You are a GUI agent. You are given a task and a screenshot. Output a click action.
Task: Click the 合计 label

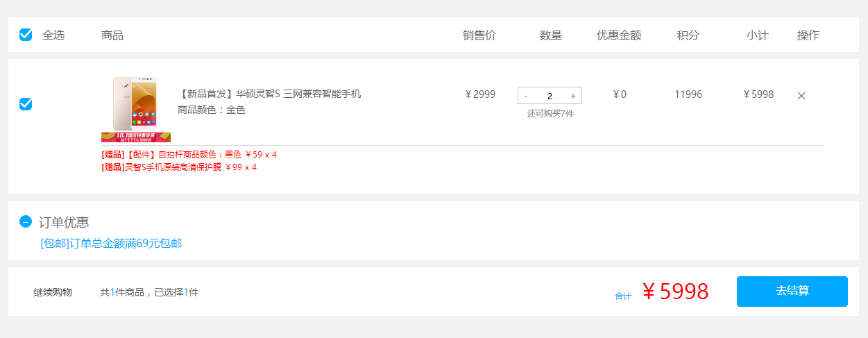(x=623, y=296)
